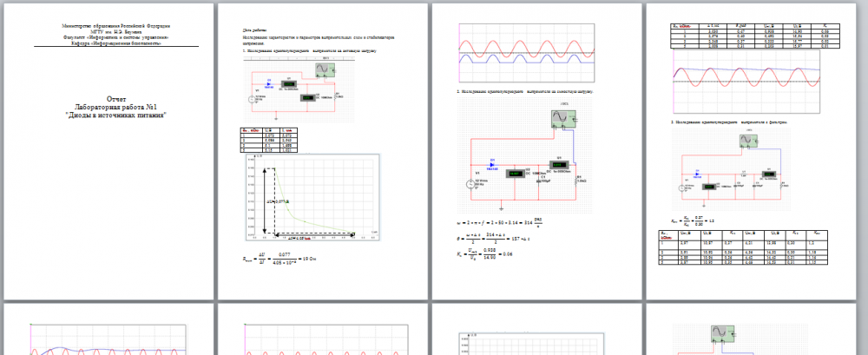
Task: Select the first rectifier circuit diagram on page two
Action: (x=299, y=89)
